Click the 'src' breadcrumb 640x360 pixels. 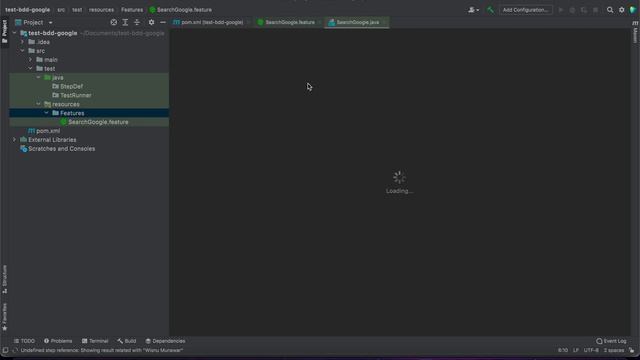(61, 10)
